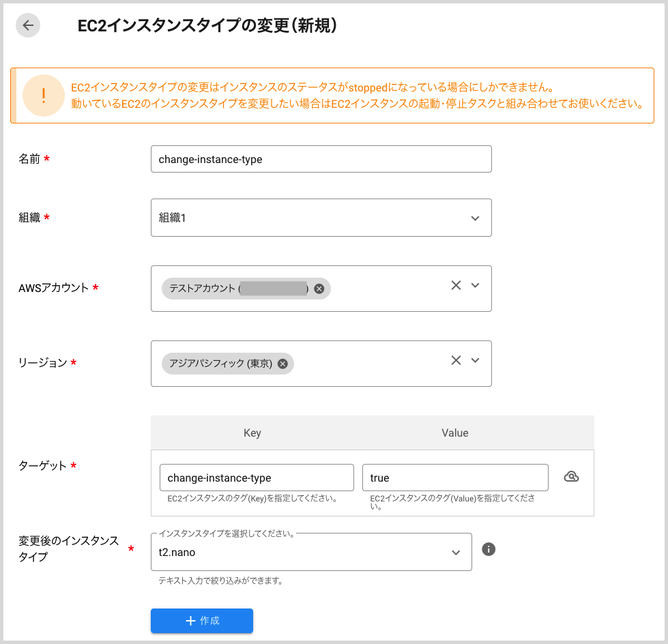Click the 作成 create button
The height and width of the screenshot is (644, 668).
202,621
